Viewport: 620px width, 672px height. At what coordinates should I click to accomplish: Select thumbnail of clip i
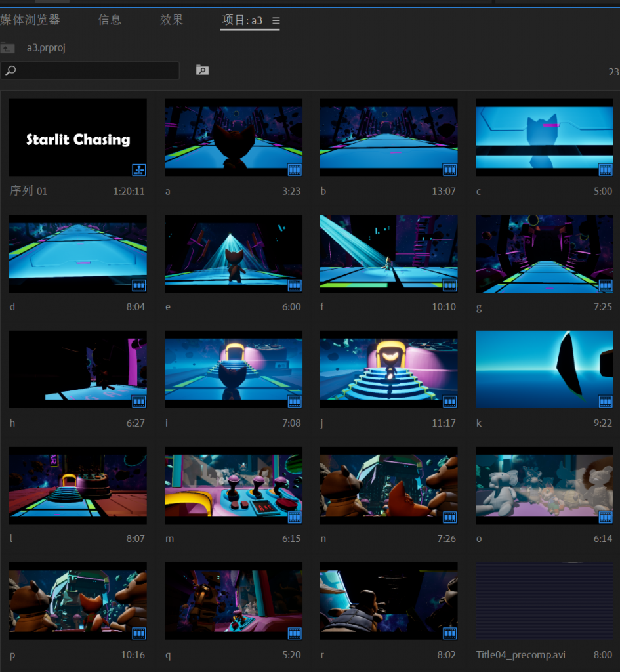(234, 369)
